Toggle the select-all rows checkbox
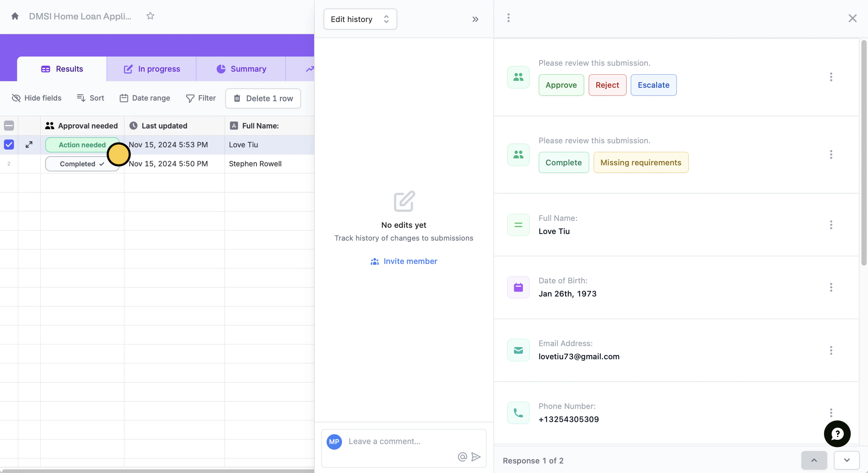Image resolution: width=868 pixels, height=473 pixels. tap(9, 126)
